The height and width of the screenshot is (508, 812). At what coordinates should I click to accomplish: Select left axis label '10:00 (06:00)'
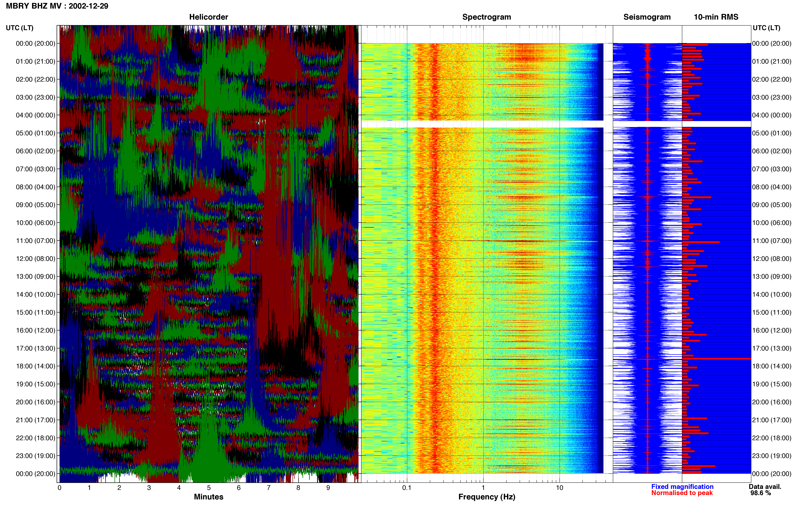[36, 223]
